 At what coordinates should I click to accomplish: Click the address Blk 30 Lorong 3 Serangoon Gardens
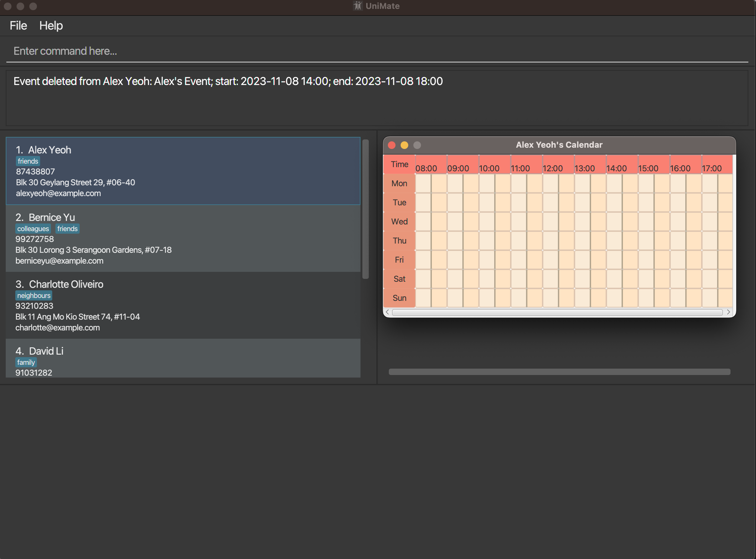click(93, 250)
